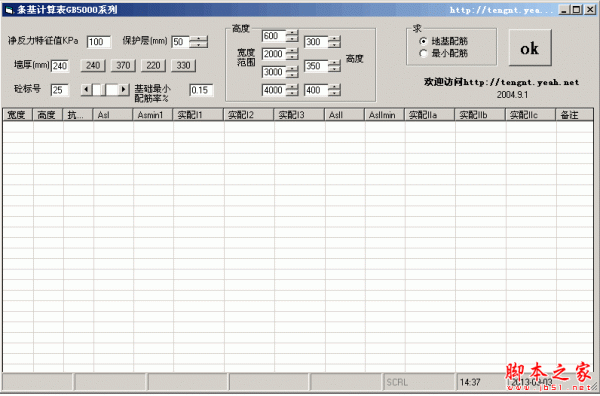Decrease the 保护层 value with down arrow
The width and height of the screenshot is (600, 396).
pyautogui.click(x=199, y=45)
